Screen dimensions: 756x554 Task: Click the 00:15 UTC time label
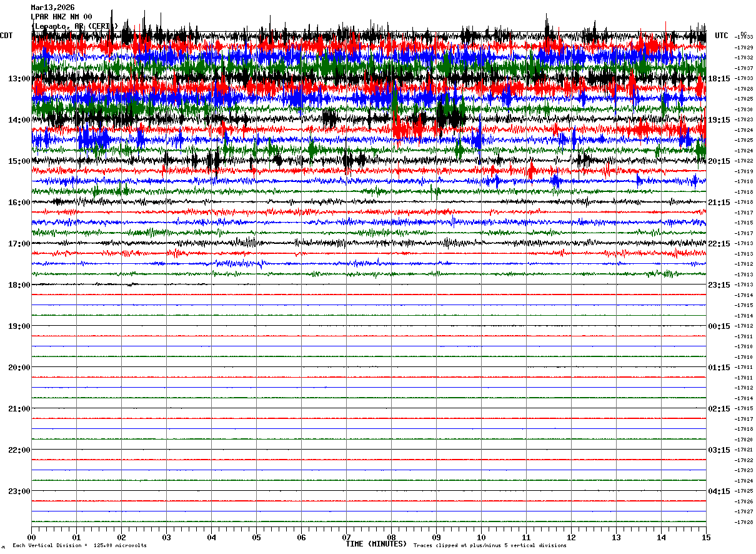719,326
